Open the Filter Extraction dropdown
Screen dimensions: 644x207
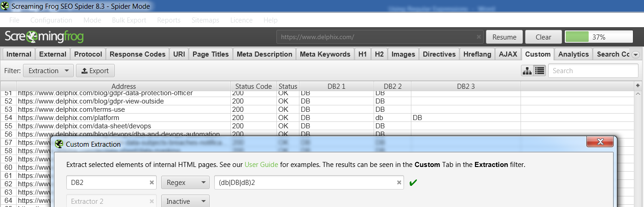point(48,71)
